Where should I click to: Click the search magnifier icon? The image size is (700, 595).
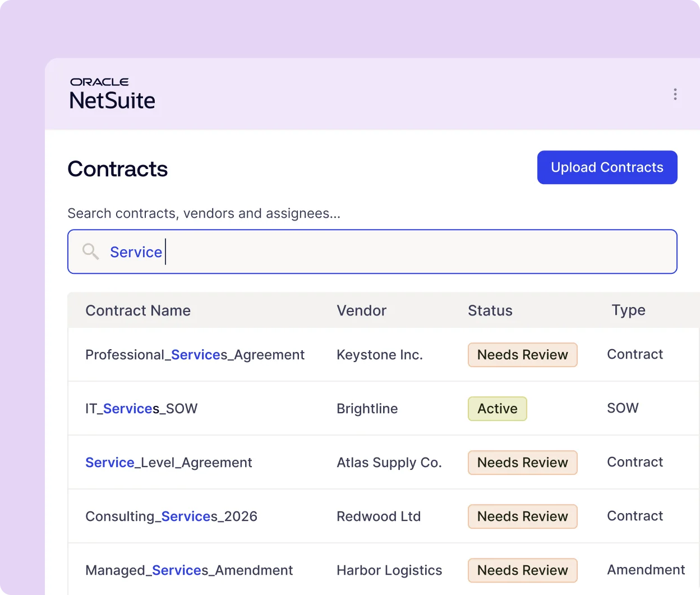90,251
